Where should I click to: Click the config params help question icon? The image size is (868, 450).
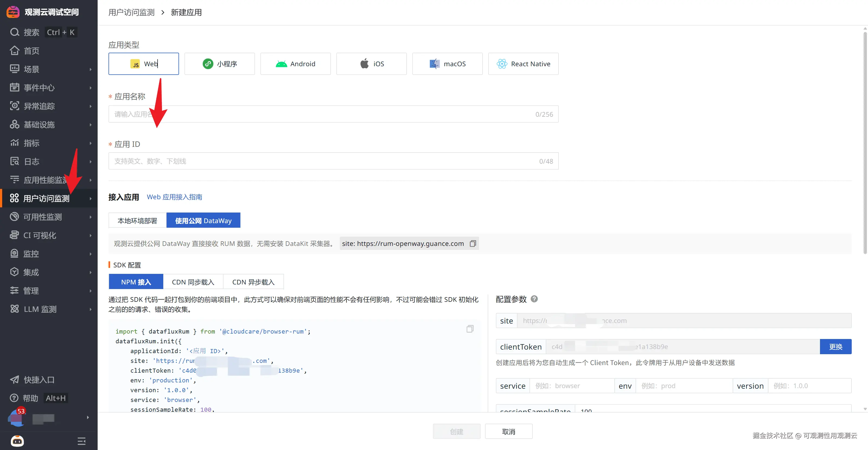[534, 299]
